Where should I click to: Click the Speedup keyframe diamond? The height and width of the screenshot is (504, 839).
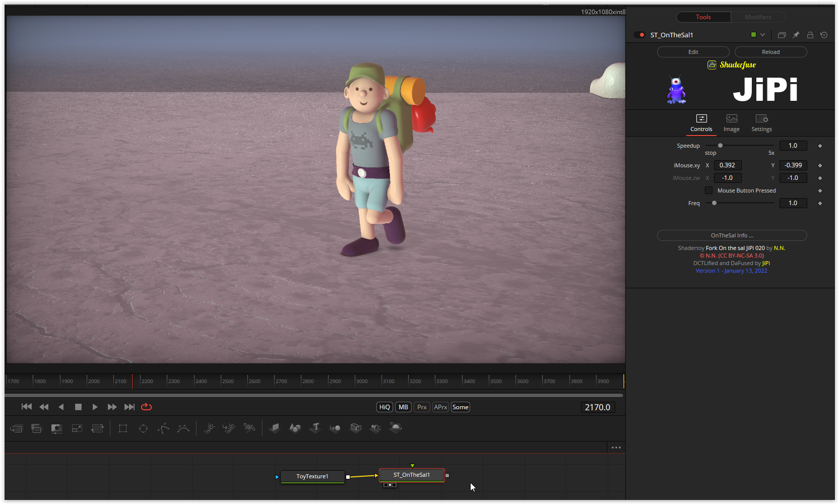click(x=820, y=146)
